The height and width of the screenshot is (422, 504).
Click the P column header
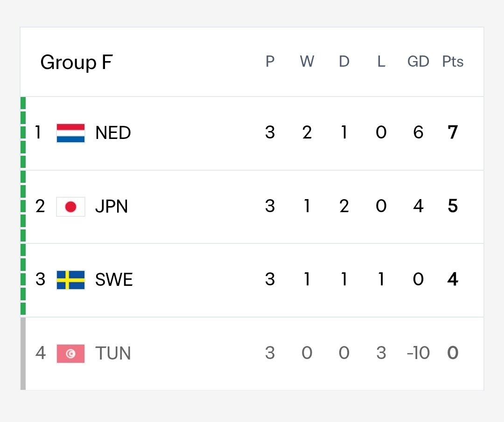coord(270,62)
